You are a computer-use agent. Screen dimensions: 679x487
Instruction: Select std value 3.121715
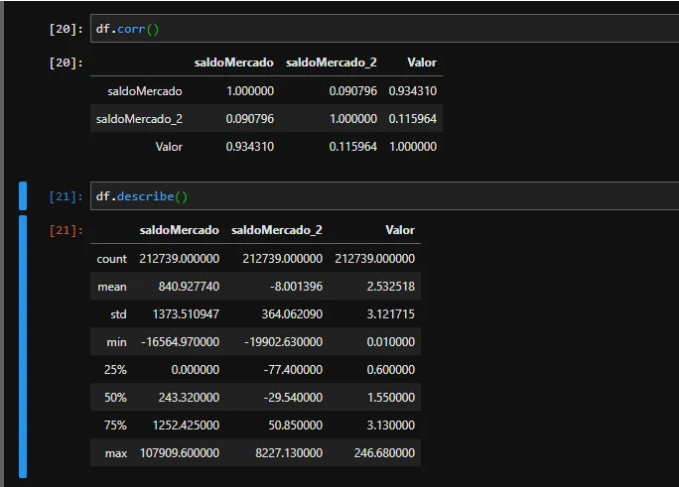[x=391, y=314]
